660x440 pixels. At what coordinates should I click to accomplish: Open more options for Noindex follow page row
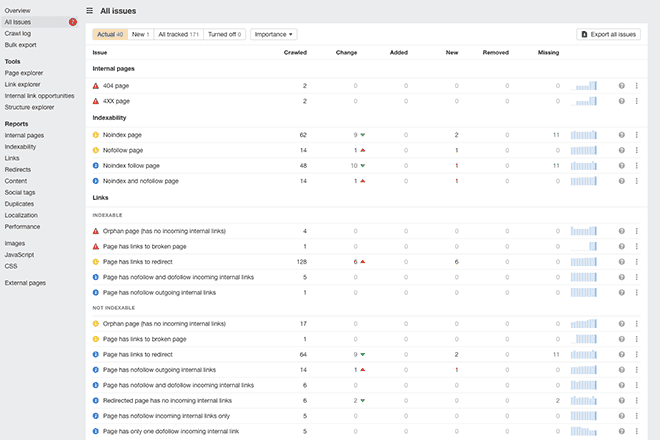tap(636, 165)
